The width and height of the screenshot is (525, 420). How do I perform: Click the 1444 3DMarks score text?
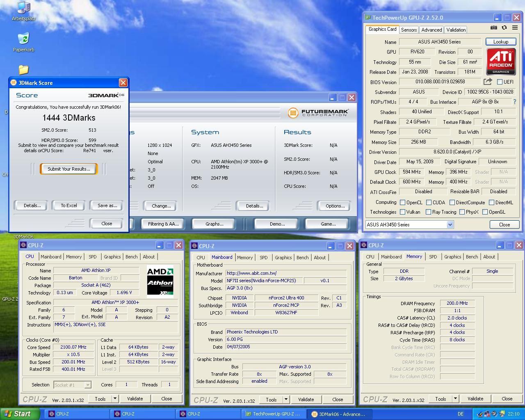[69, 118]
